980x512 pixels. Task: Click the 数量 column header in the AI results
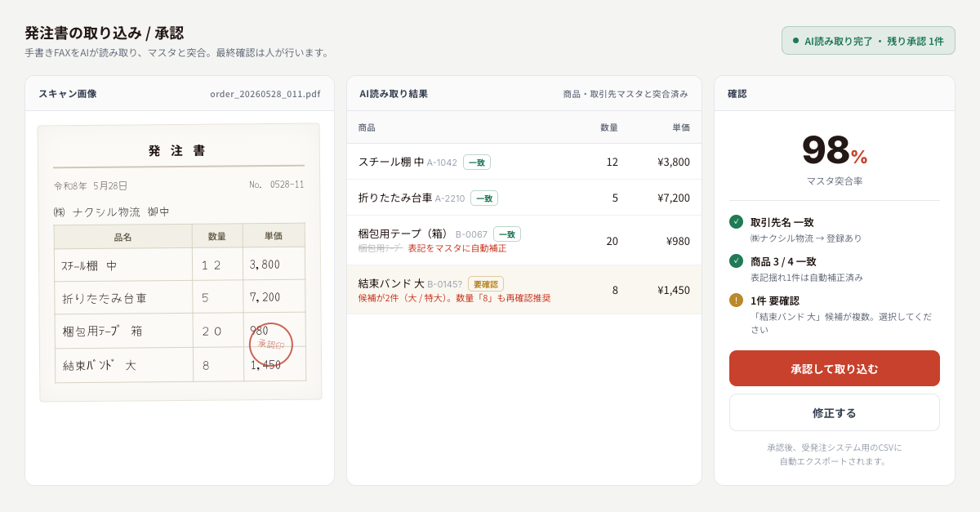(x=609, y=127)
